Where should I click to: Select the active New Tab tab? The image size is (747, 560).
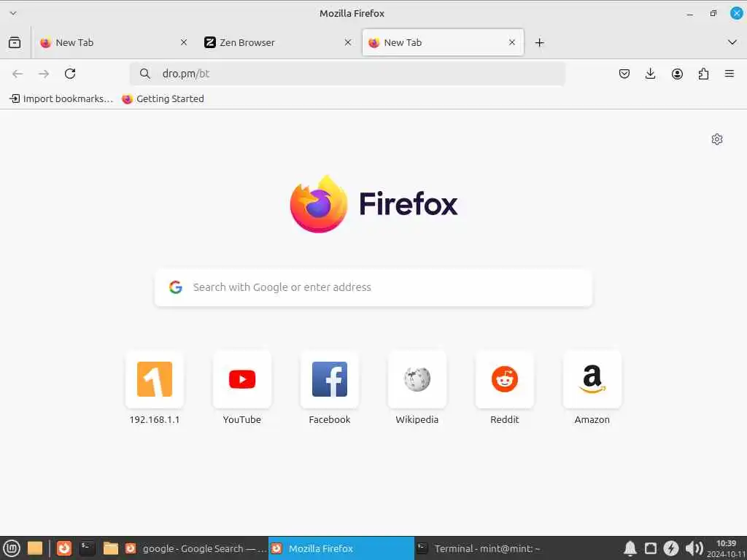pos(443,42)
